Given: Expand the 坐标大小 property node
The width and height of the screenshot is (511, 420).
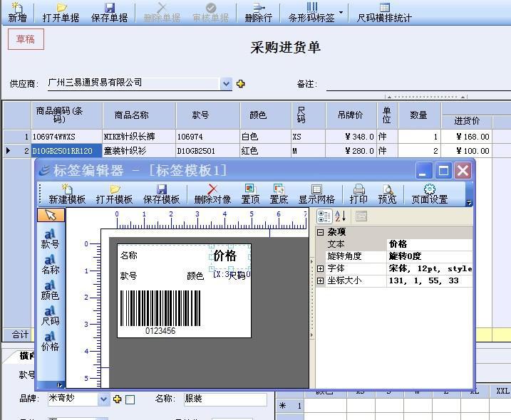Looking at the screenshot, I should [x=321, y=281].
